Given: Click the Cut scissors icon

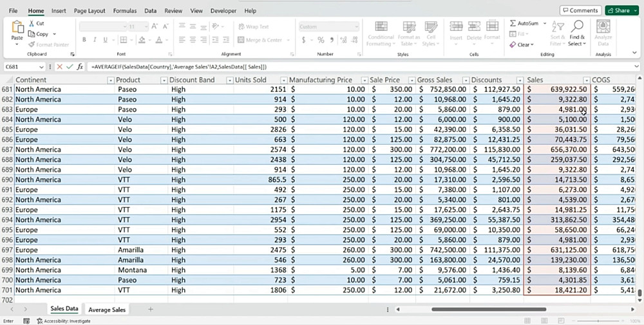Looking at the screenshot, I should click(32, 24).
